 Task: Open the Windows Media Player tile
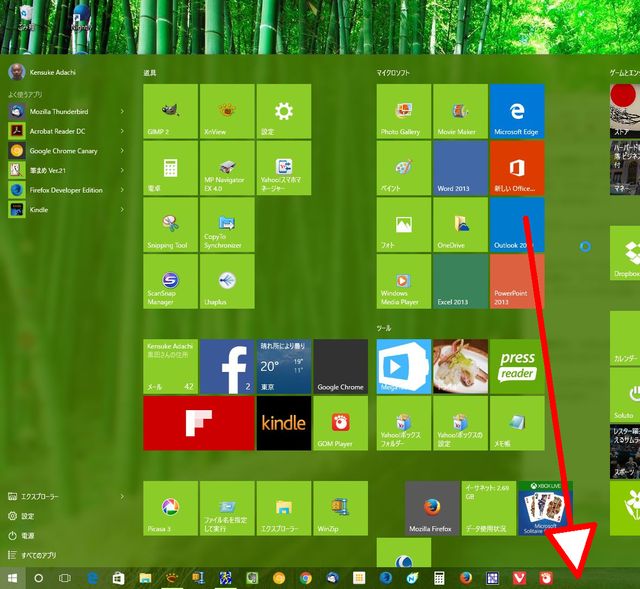(x=404, y=281)
